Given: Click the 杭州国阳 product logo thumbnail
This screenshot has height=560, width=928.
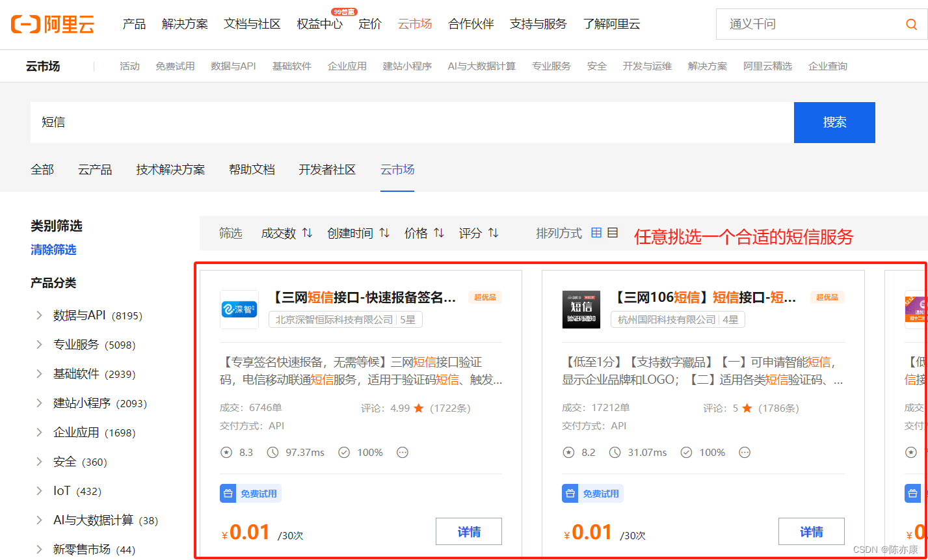Looking at the screenshot, I should 581,309.
